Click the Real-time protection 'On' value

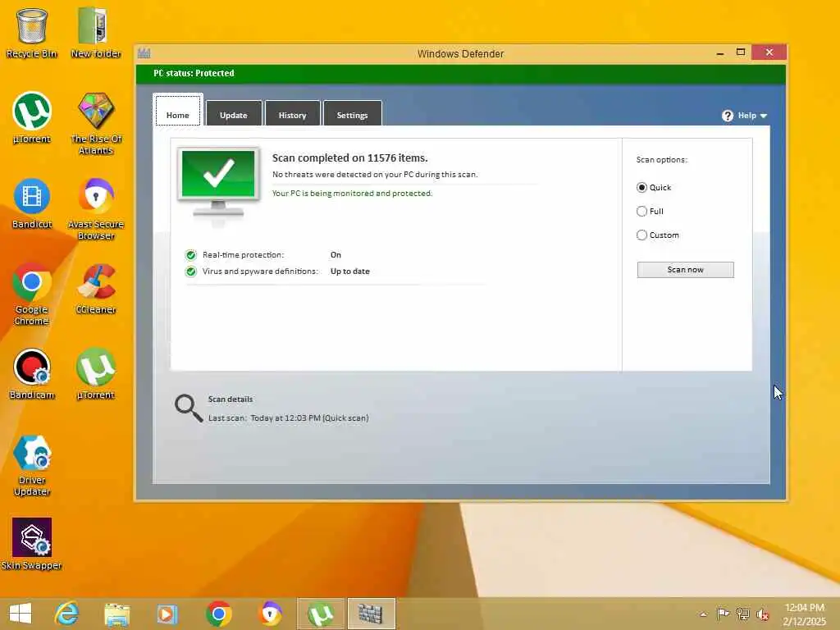coord(336,255)
